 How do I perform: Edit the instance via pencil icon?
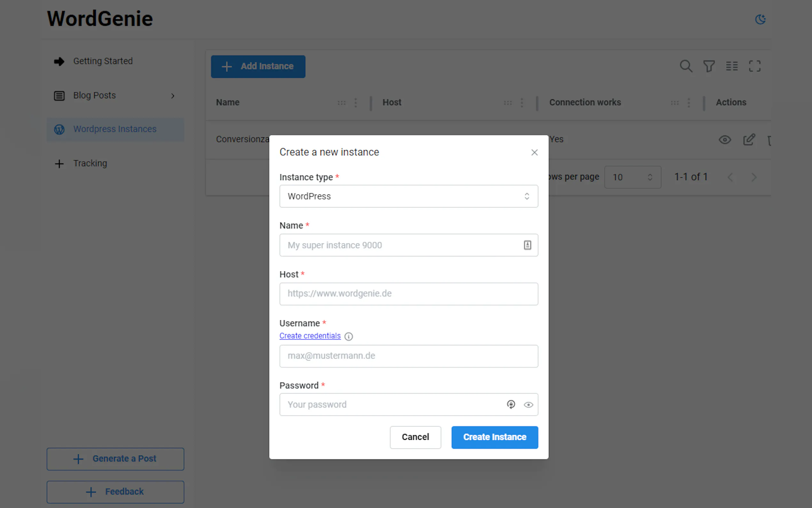(749, 140)
